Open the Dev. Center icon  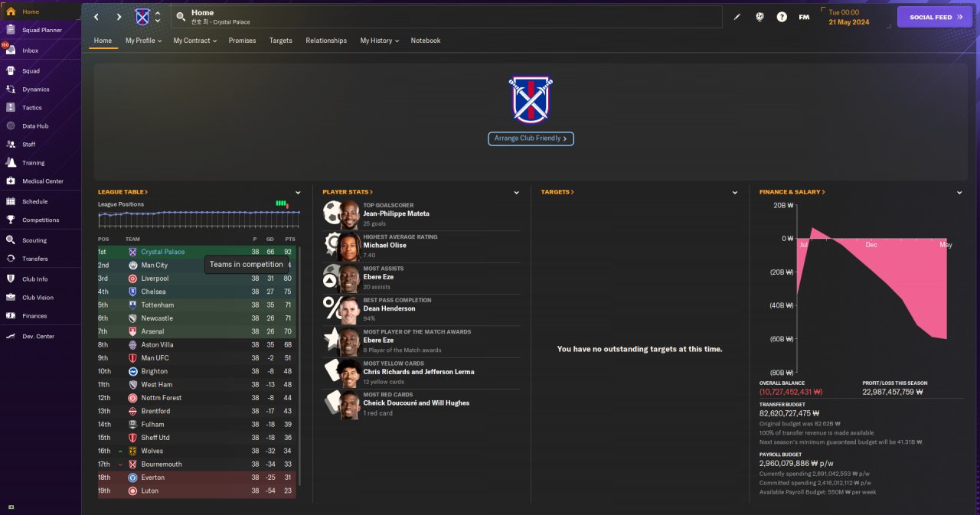11,336
